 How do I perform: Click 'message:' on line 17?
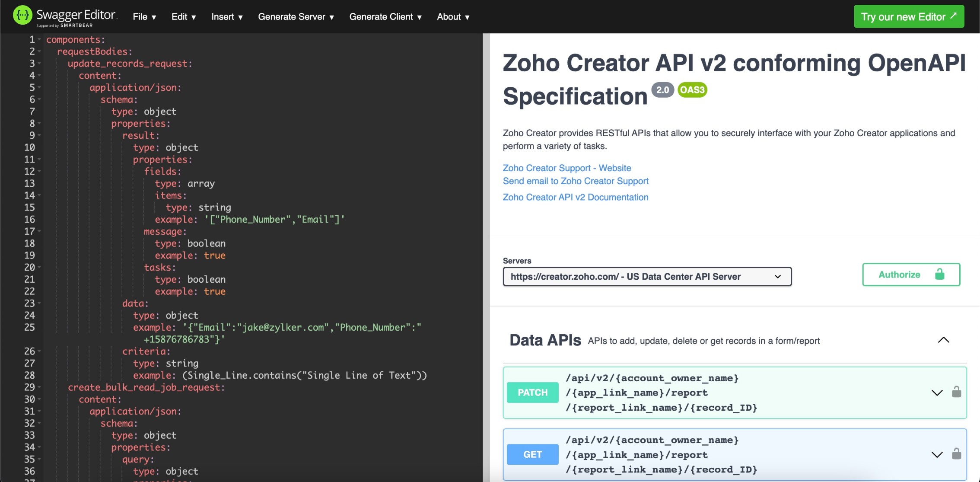165,232
